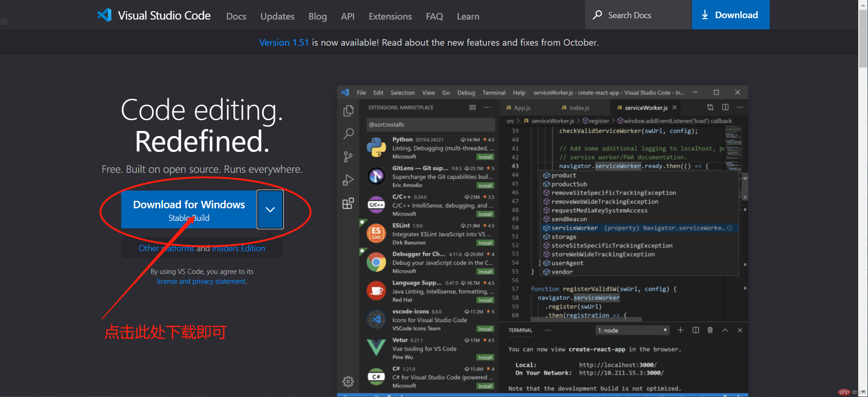Click the Run and Debug icon
This screenshot has height=397, width=868.
coord(348,180)
